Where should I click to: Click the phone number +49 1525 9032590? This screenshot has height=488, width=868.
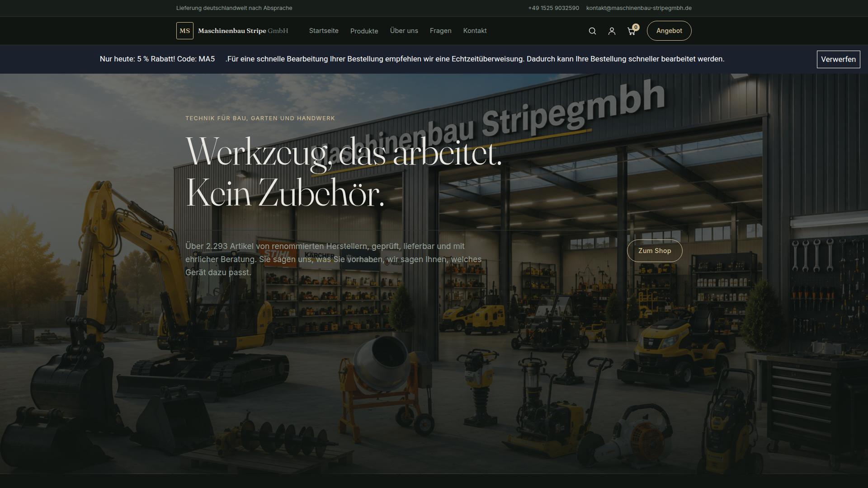click(x=553, y=8)
